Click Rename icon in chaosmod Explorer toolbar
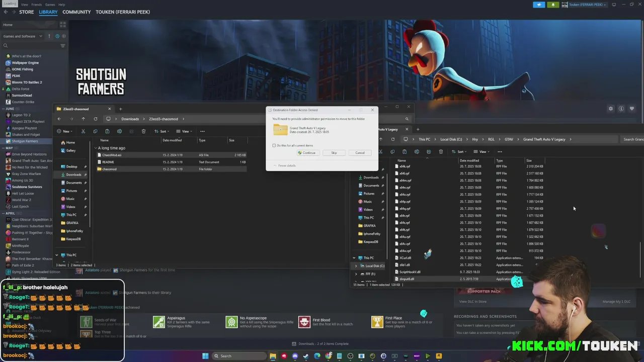The image size is (644, 362). click(x=119, y=131)
